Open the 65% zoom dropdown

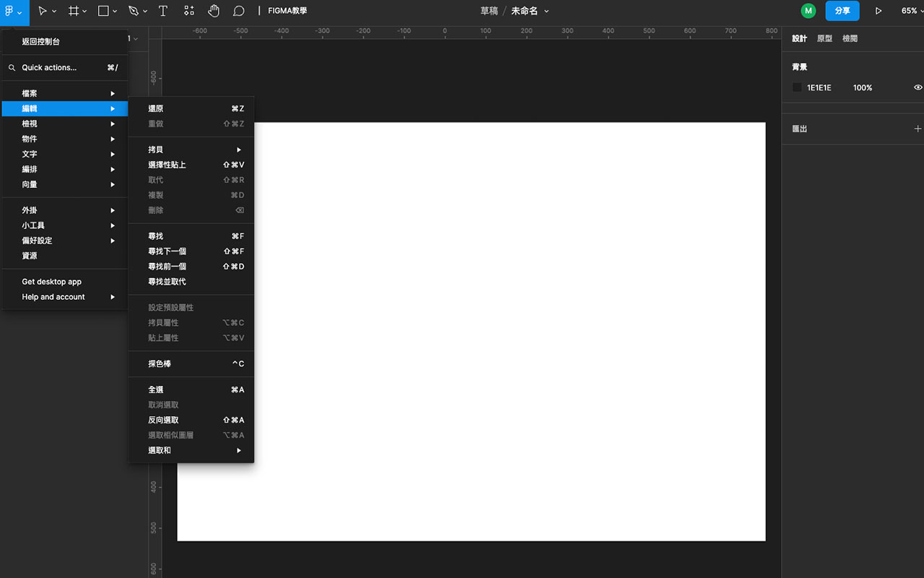(x=911, y=10)
